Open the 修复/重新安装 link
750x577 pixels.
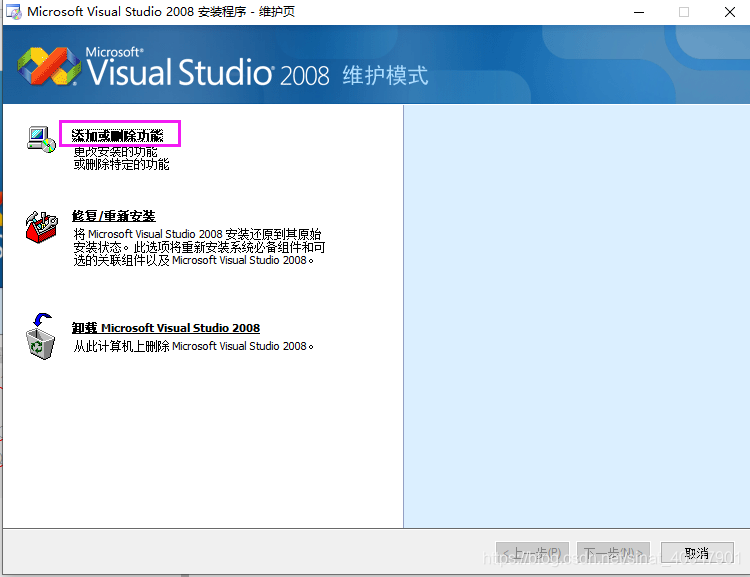pos(114,216)
